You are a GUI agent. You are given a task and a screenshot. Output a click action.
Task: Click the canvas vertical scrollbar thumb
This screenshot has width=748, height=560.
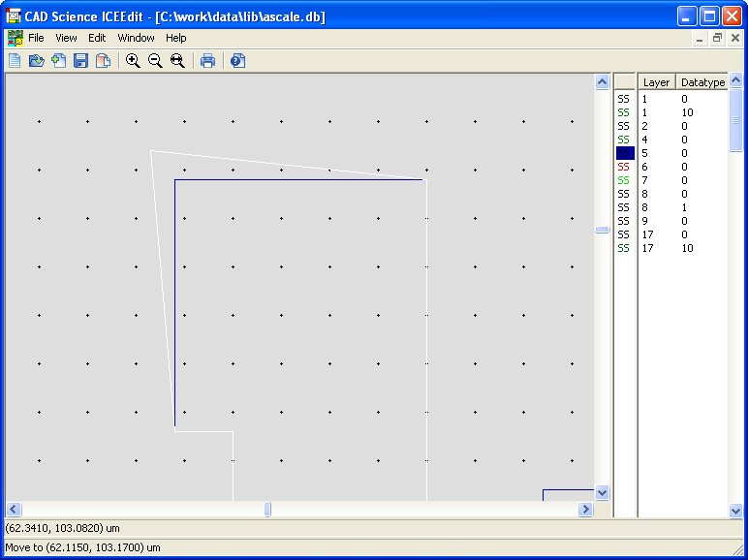(602, 230)
